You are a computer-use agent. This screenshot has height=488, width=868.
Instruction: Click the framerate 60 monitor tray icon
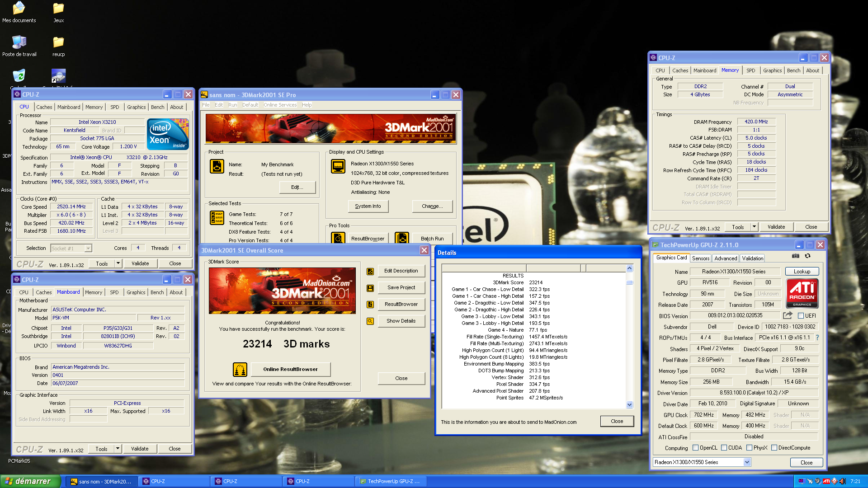pos(802,481)
